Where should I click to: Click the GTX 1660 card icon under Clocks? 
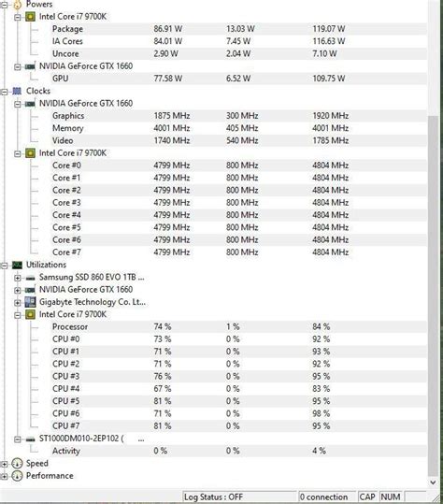(30, 104)
